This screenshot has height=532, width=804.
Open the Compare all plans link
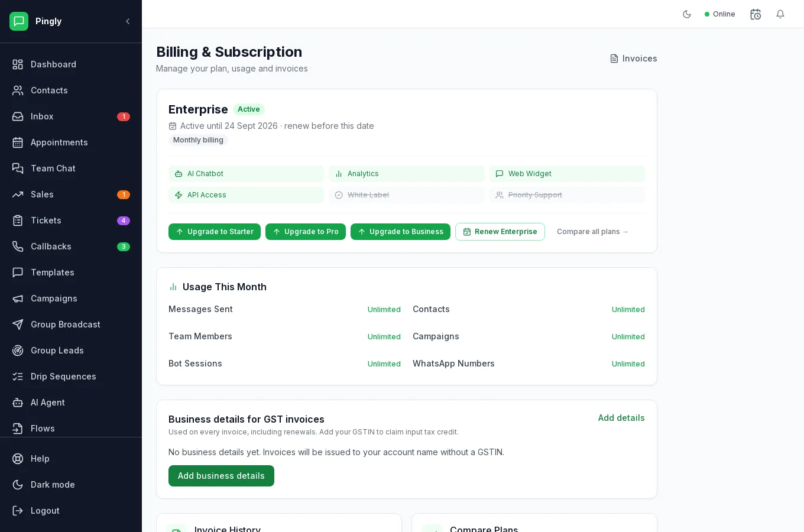click(593, 232)
